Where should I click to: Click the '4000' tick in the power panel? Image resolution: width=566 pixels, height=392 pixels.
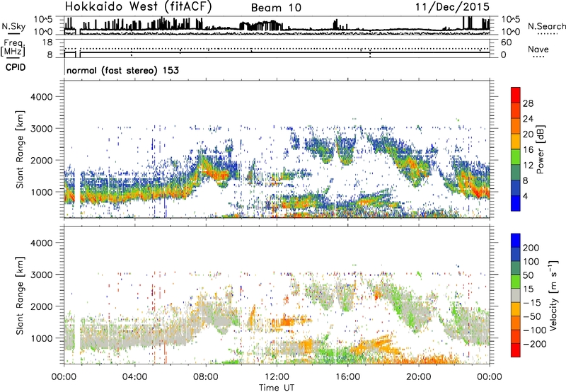(x=42, y=97)
